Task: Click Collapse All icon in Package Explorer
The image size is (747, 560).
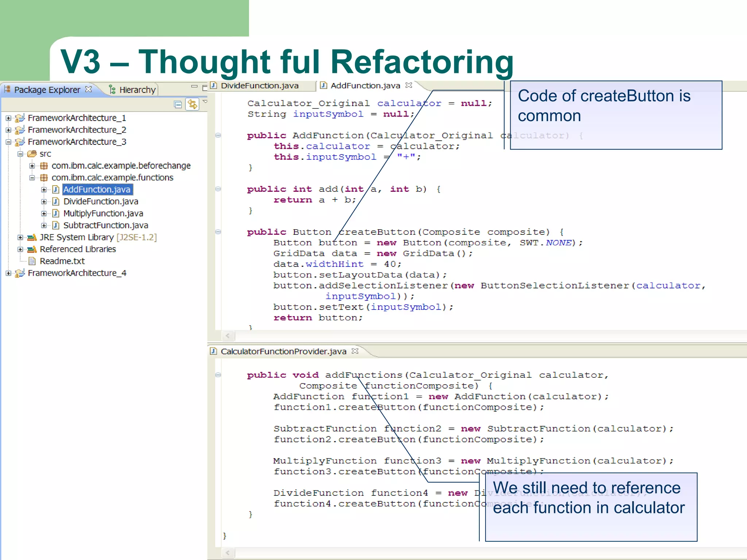Action: coord(178,105)
